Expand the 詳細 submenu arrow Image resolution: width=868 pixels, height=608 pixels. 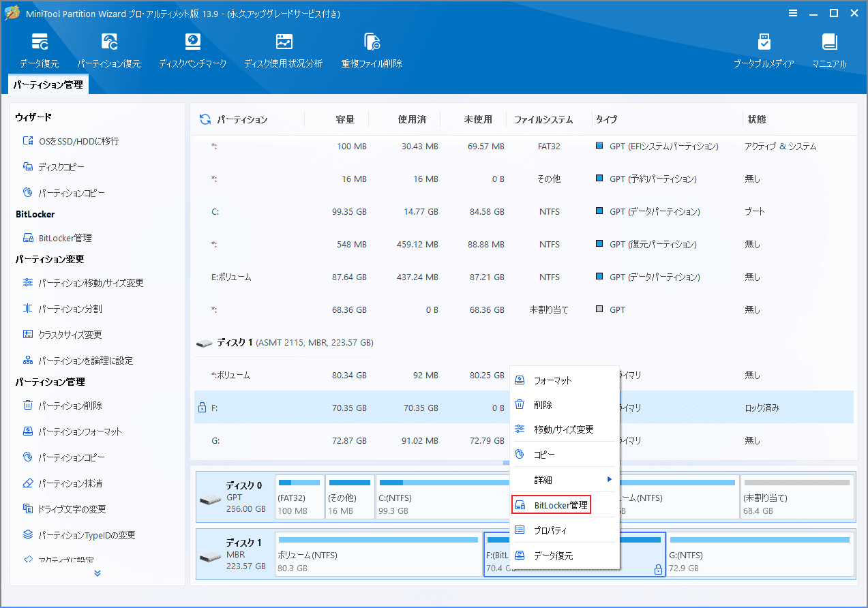point(610,480)
